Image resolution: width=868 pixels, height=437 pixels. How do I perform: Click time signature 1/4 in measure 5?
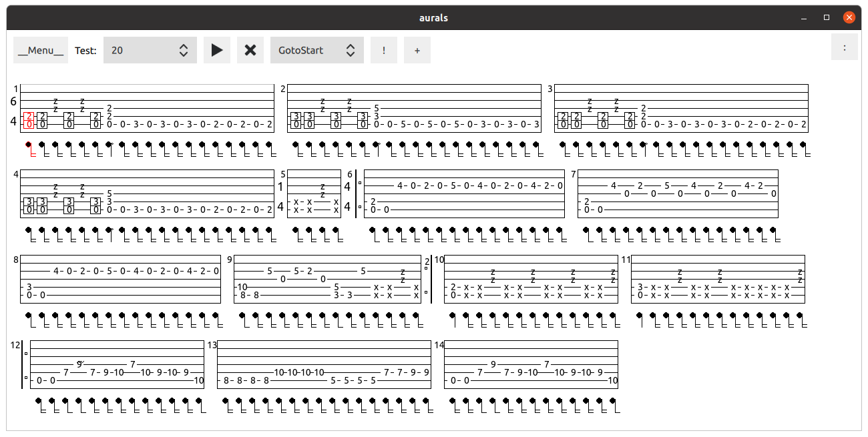[x=280, y=197]
